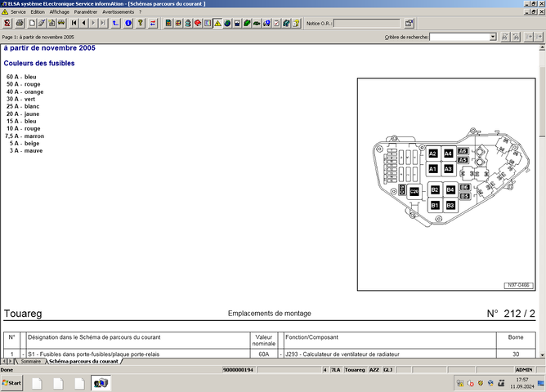Image resolution: width=546 pixels, height=392 pixels.
Task: Click the car icon in the toolbar
Action: [61, 24]
